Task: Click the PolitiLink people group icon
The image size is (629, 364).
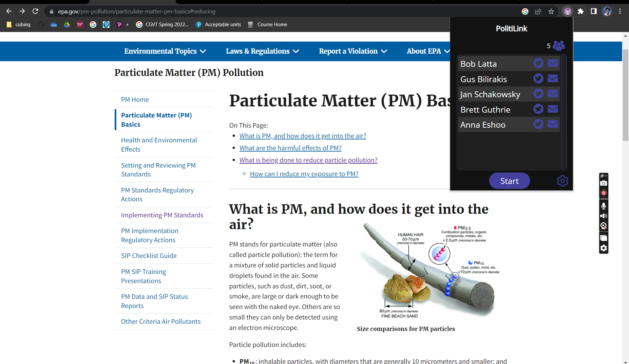Action: click(559, 45)
